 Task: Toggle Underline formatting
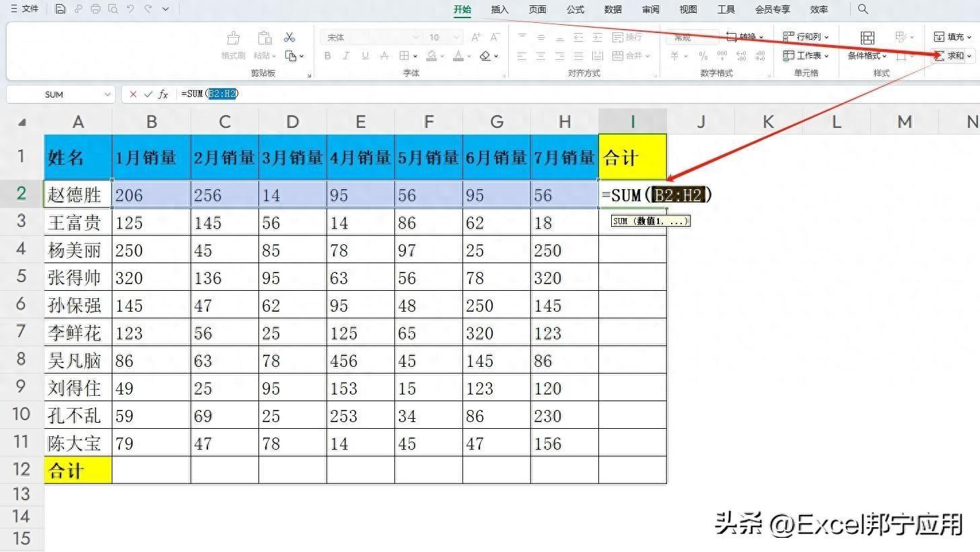(x=365, y=56)
